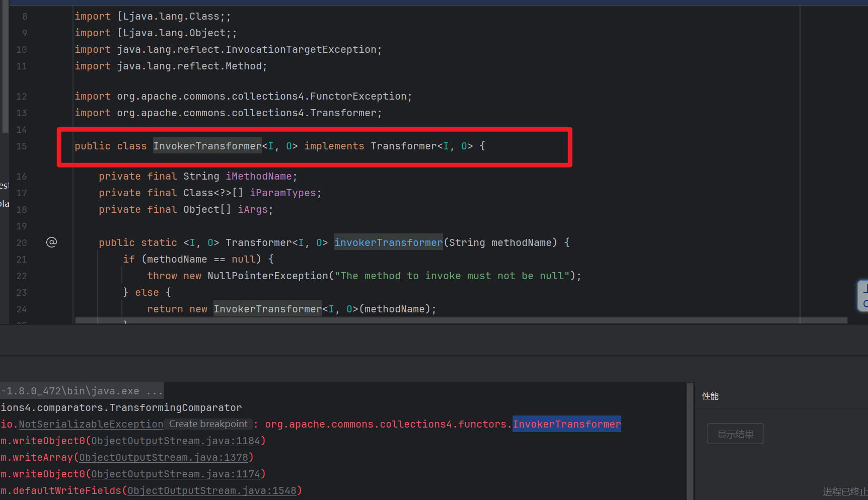Click the iMethodName field on line 16
Viewport: 868px width, 500px height.
(259, 177)
